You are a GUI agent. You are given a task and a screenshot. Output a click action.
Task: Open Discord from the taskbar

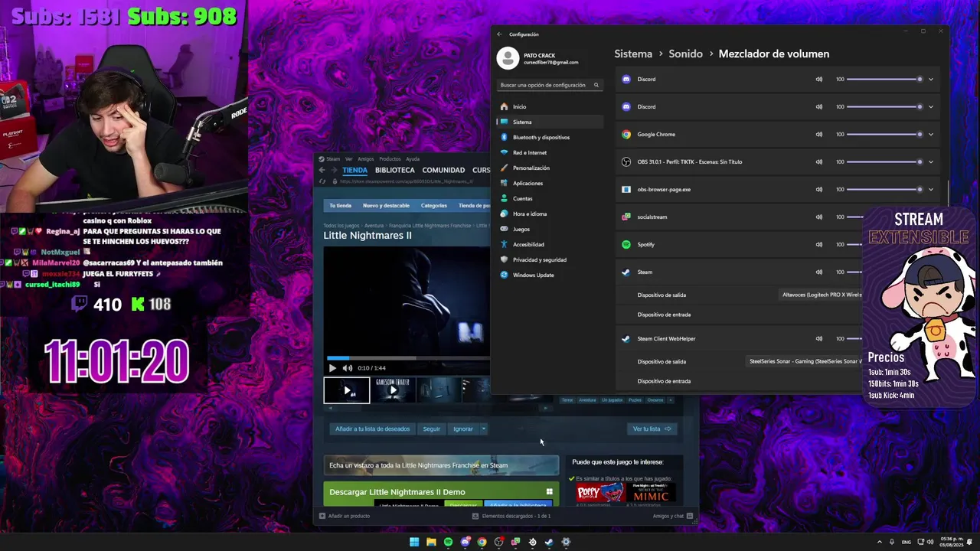[465, 542]
